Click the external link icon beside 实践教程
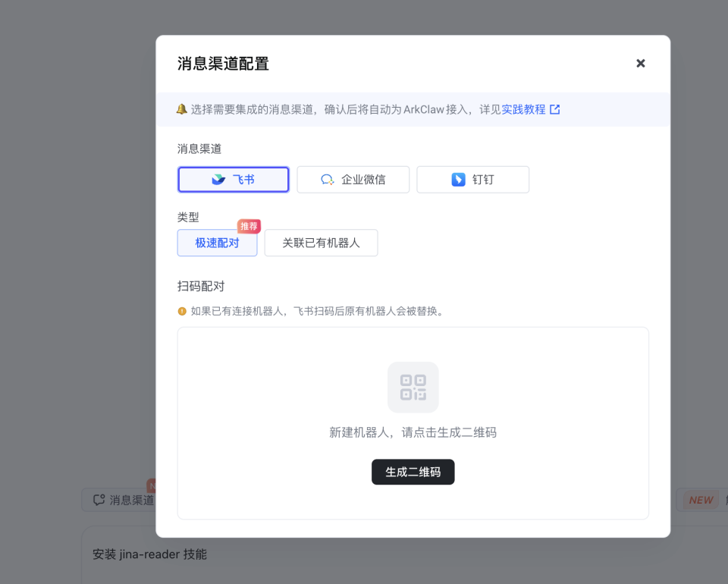This screenshot has width=728, height=584. click(x=555, y=109)
